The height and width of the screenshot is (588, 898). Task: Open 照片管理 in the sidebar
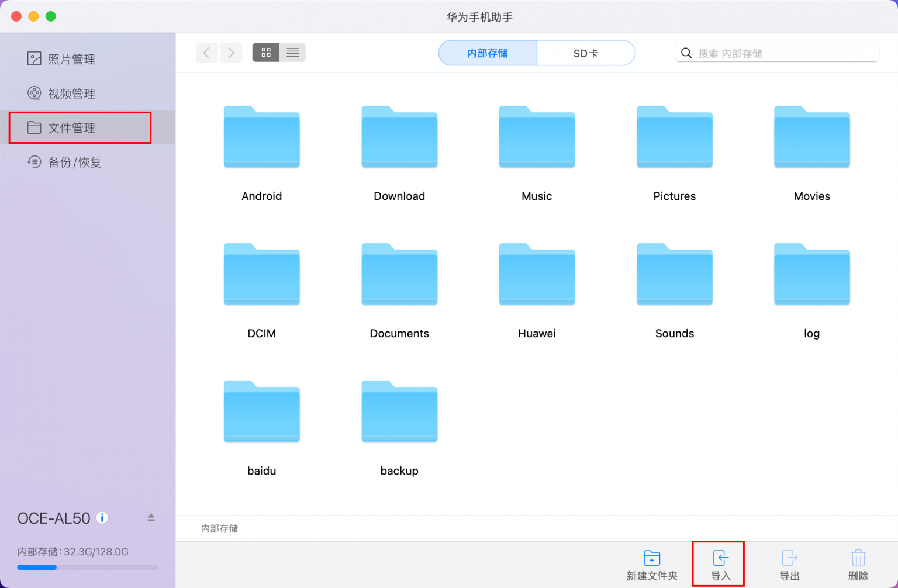click(x=72, y=58)
